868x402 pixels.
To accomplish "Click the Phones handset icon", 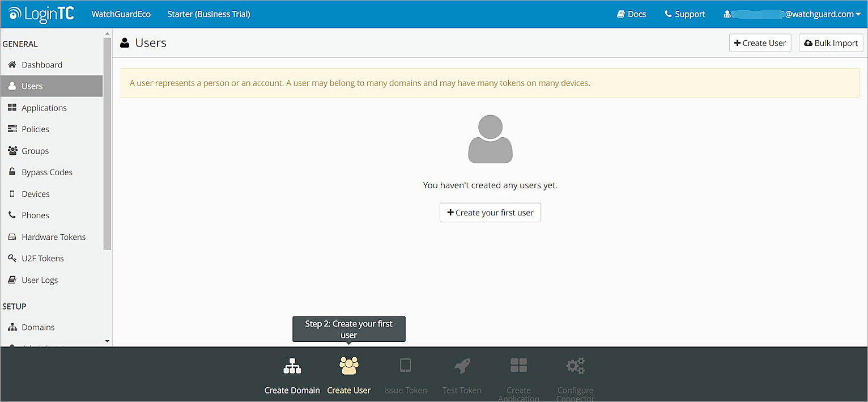I will coord(12,215).
